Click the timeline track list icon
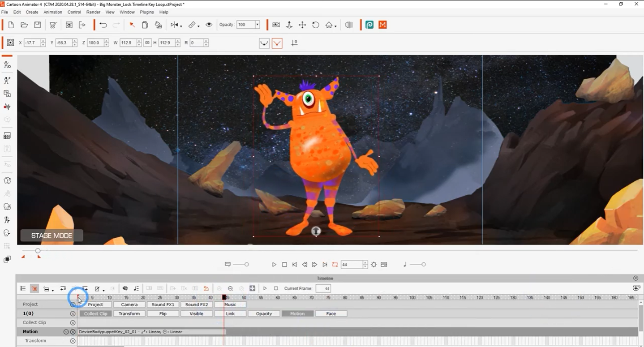This screenshot has height=347, width=644. coord(23,289)
